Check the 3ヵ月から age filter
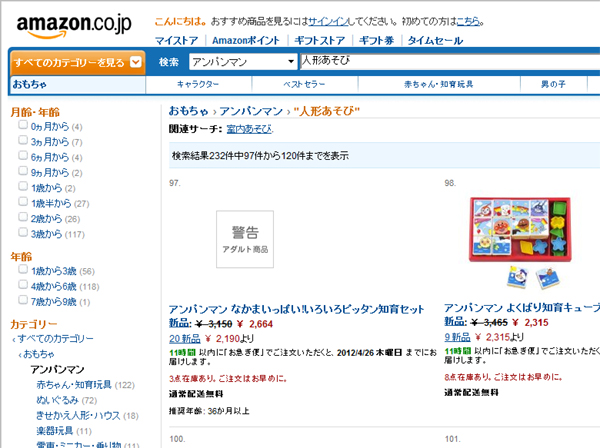Screen dimensions: 600x448 point(23,140)
